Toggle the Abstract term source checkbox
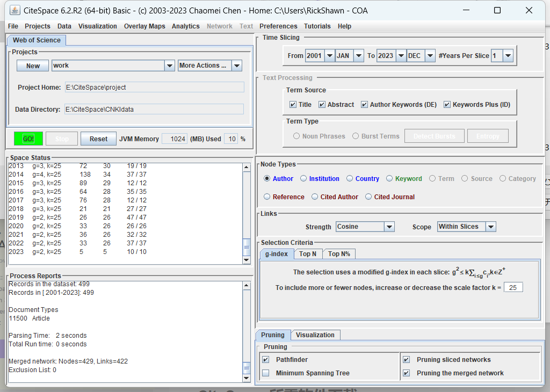This screenshot has height=392, width=550. (x=322, y=105)
